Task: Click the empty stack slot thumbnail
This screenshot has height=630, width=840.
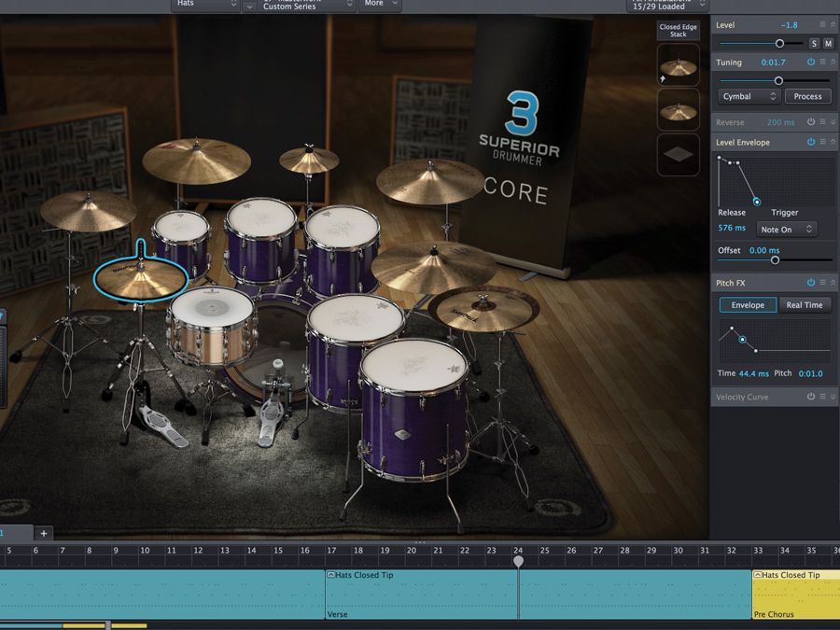Action: tap(679, 155)
